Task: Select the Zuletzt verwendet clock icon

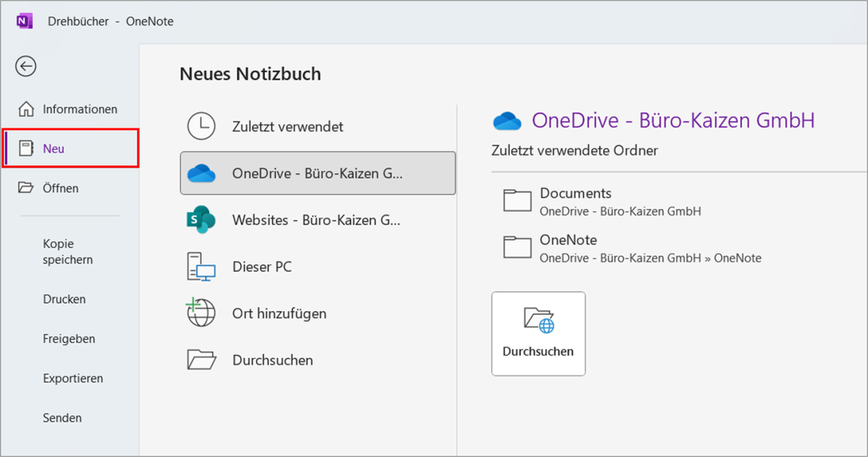Action: pyautogui.click(x=201, y=126)
